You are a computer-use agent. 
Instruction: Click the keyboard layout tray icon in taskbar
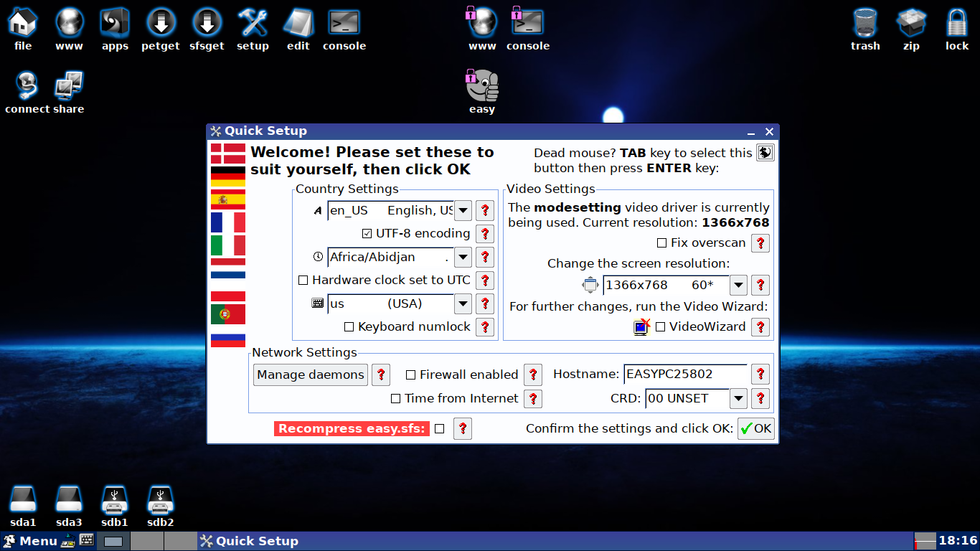pos(87,540)
